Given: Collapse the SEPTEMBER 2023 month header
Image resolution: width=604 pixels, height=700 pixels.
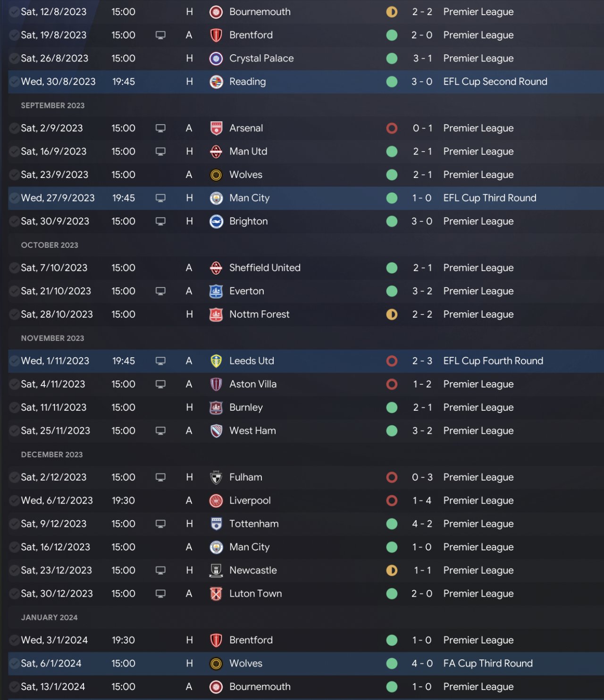Looking at the screenshot, I should (x=53, y=105).
